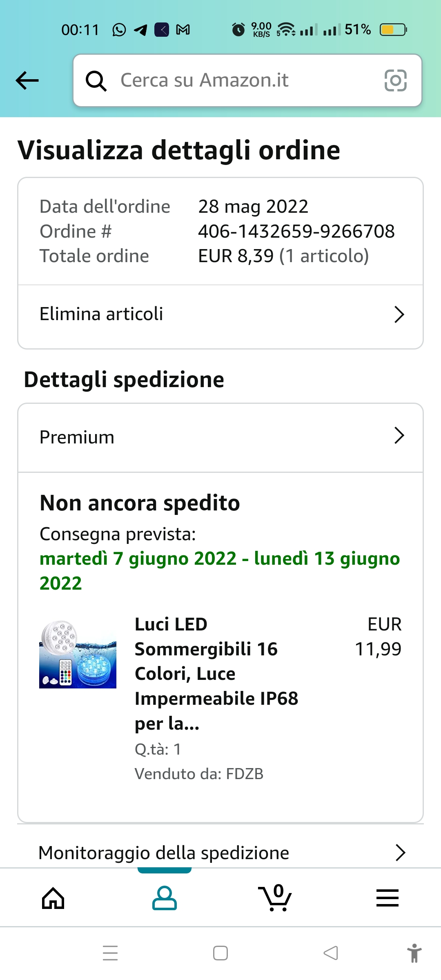
Task: Go to Amazon home tab icon
Action: pyautogui.click(x=53, y=898)
